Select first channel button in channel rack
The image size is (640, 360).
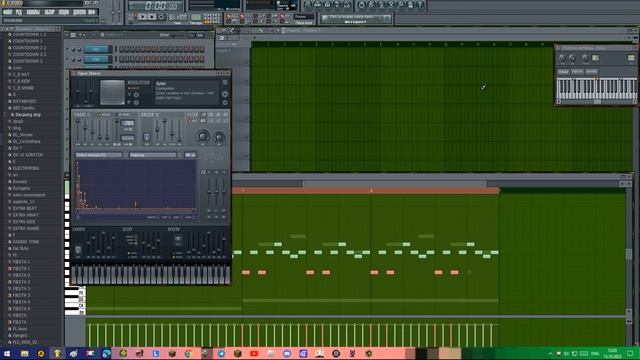(96, 49)
